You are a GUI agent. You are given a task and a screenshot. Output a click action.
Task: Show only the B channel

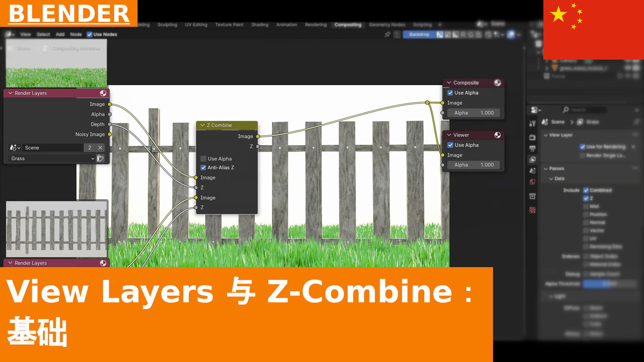click(x=478, y=35)
